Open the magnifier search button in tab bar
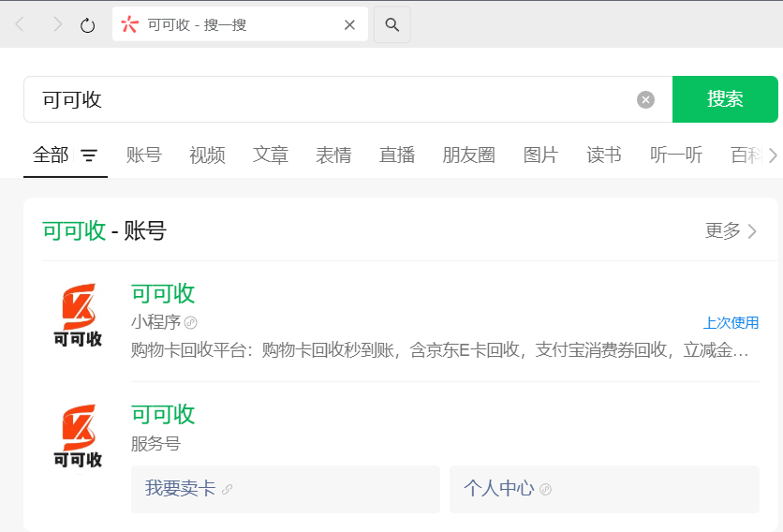Image resolution: width=783 pixels, height=532 pixels. point(392,25)
